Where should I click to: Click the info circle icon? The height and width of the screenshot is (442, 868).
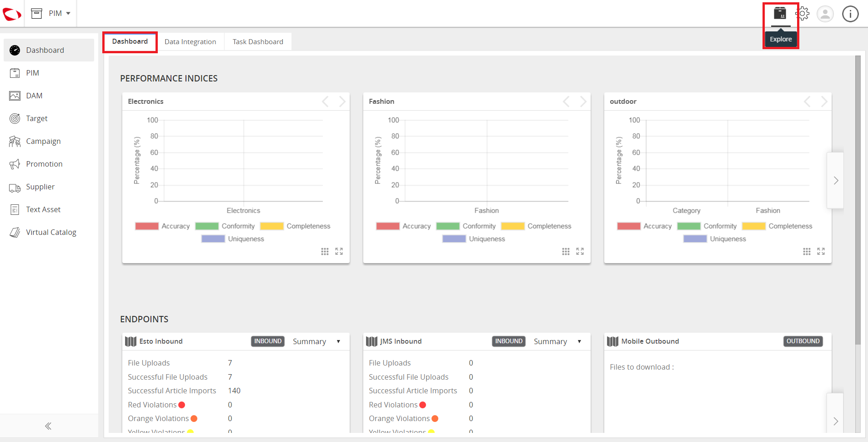pos(850,14)
